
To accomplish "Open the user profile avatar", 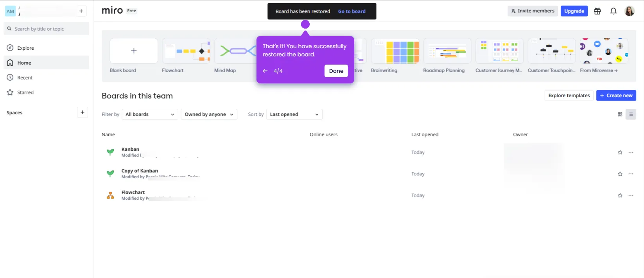I will tap(630, 11).
